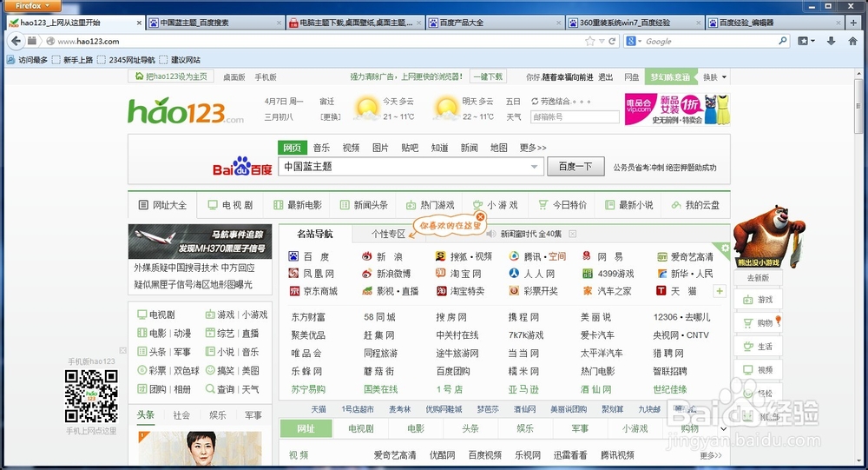Open 4399游戏 site link

pos(608,274)
